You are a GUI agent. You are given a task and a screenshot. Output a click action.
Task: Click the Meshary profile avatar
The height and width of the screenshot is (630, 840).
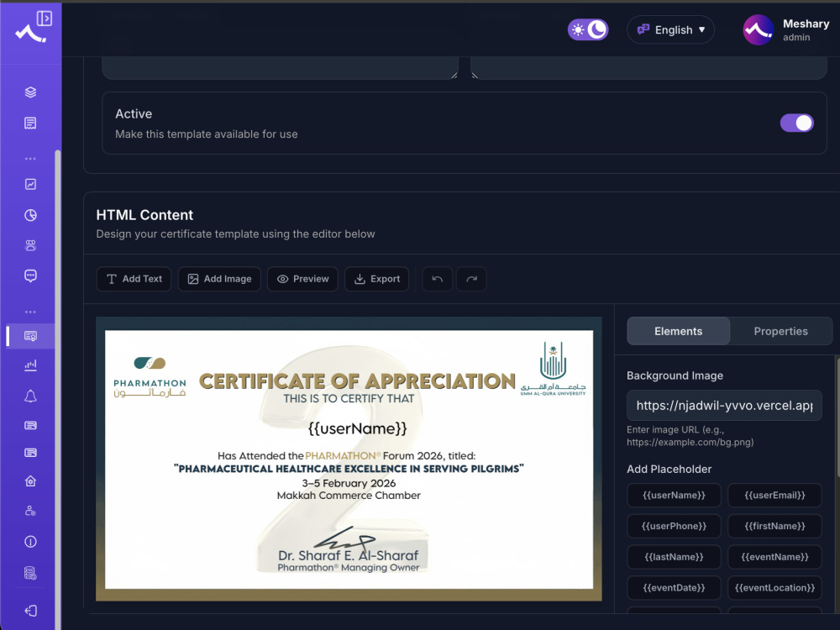pyautogui.click(x=758, y=30)
